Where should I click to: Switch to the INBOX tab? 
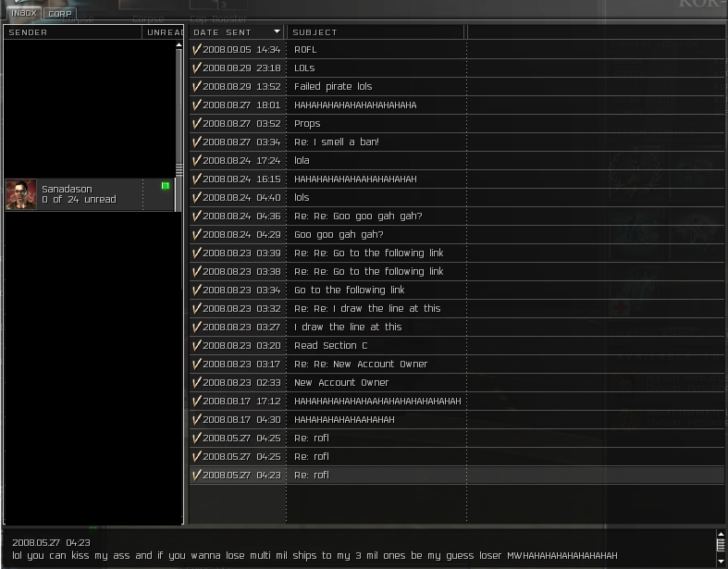point(23,13)
